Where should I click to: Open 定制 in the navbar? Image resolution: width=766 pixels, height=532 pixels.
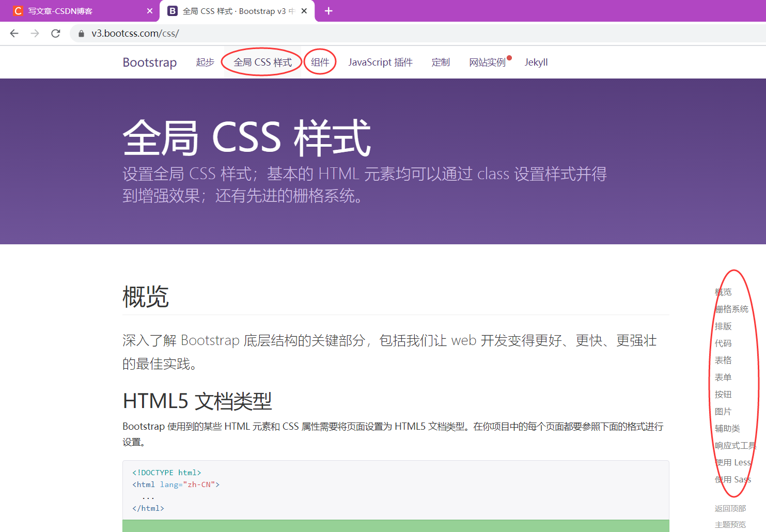coord(441,62)
